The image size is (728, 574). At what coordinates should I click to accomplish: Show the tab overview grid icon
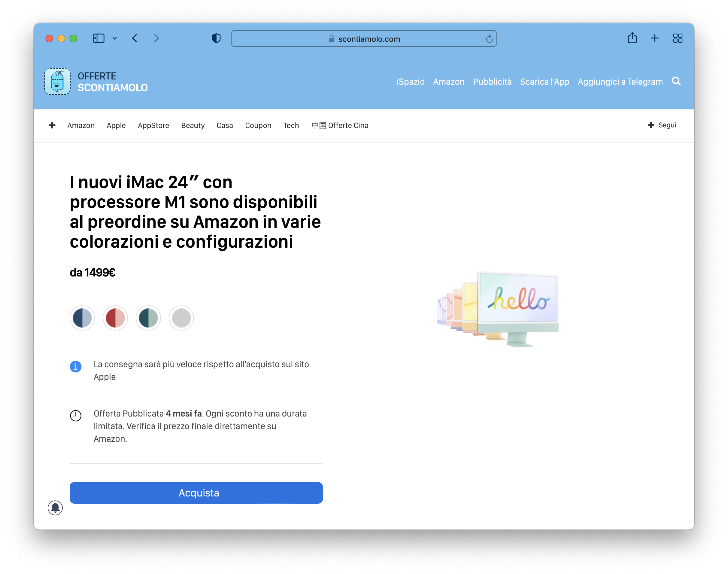pyautogui.click(x=678, y=38)
